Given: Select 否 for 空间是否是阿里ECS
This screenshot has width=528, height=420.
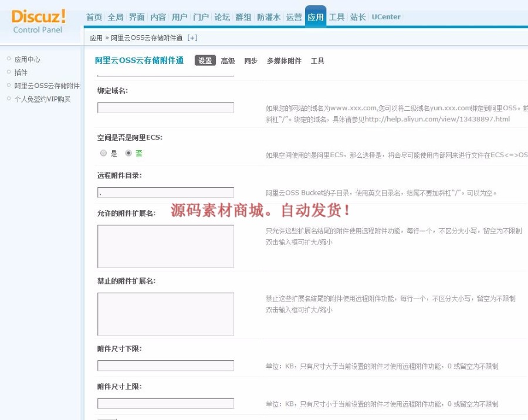Looking at the screenshot, I should pos(128,153).
